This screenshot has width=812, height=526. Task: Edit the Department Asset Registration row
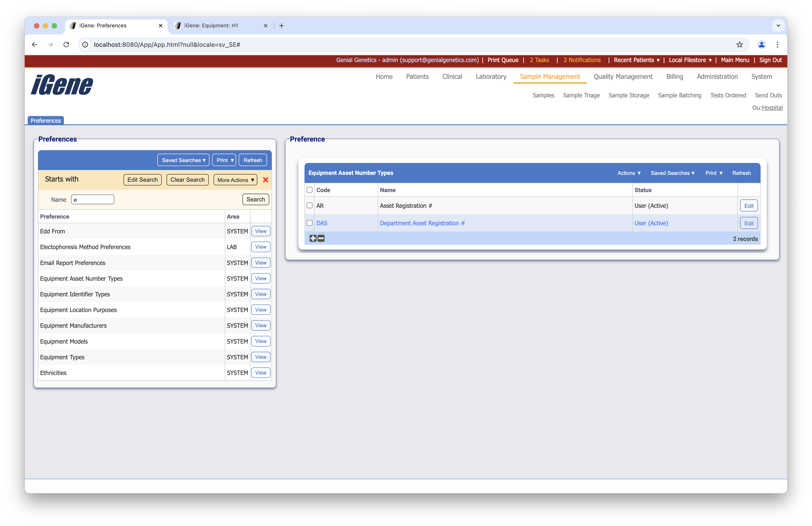pos(748,223)
